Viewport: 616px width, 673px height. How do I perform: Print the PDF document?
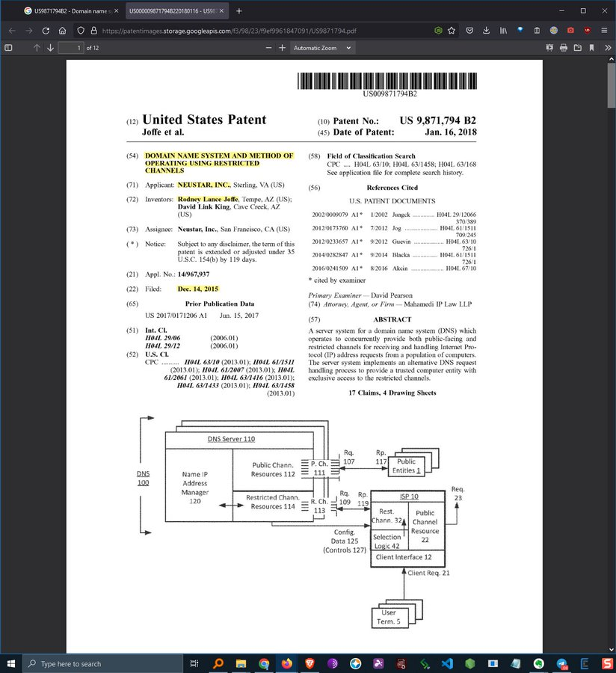point(564,48)
